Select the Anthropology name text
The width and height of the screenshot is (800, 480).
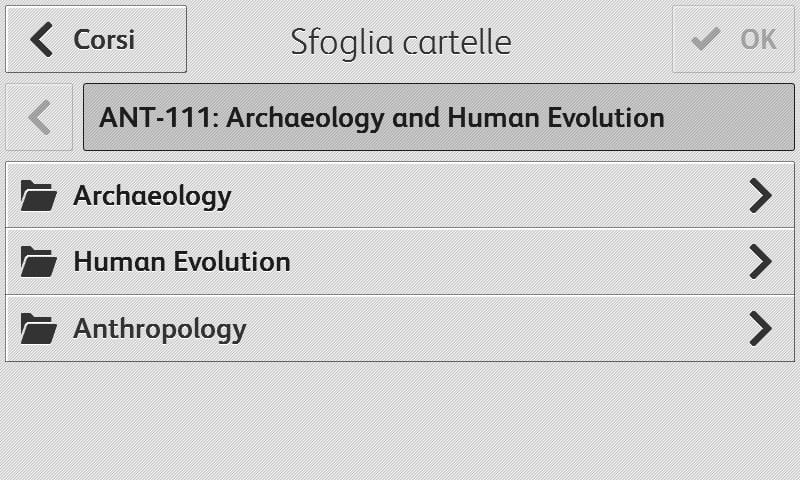(160, 330)
